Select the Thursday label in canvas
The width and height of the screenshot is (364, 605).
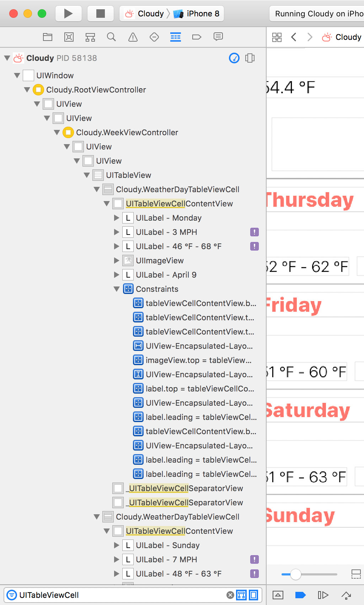pyautogui.click(x=310, y=200)
